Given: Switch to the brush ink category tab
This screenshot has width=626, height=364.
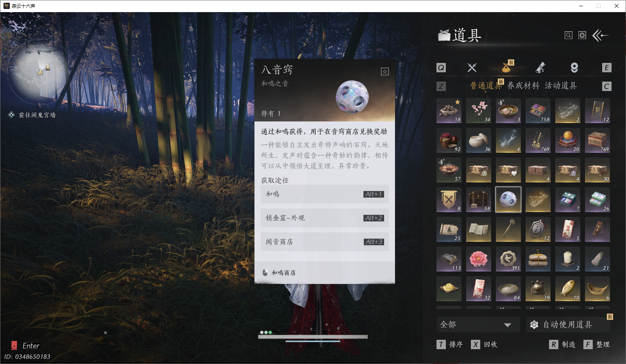Looking at the screenshot, I should click(x=540, y=68).
